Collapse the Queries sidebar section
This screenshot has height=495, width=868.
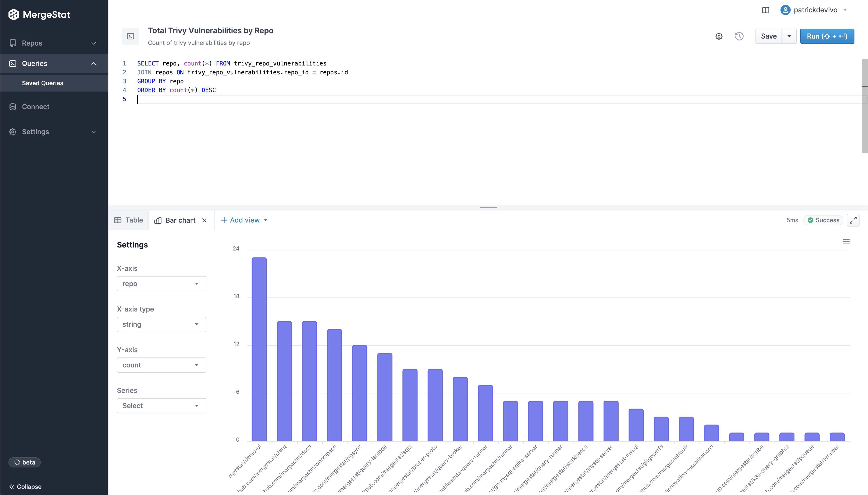[93, 64]
